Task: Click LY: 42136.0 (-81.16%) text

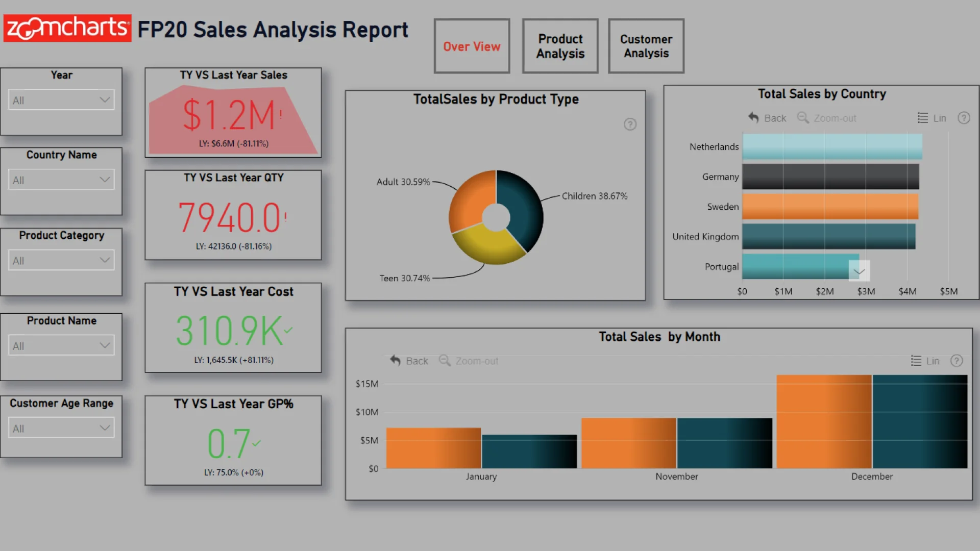Action: (234, 246)
